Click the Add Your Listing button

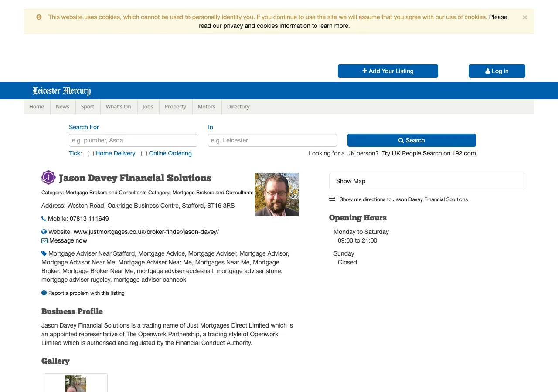click(388, 71)
